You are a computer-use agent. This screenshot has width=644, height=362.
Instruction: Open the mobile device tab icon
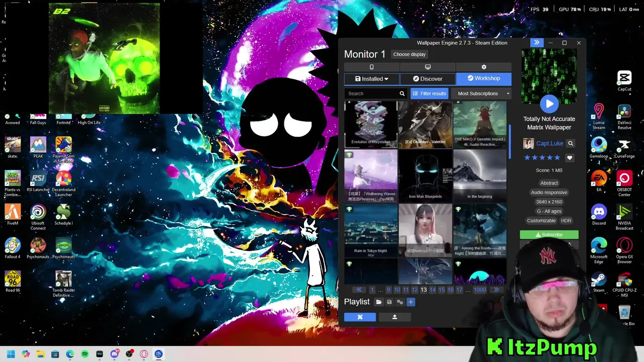pyautogui.click(x=372, y=67)
